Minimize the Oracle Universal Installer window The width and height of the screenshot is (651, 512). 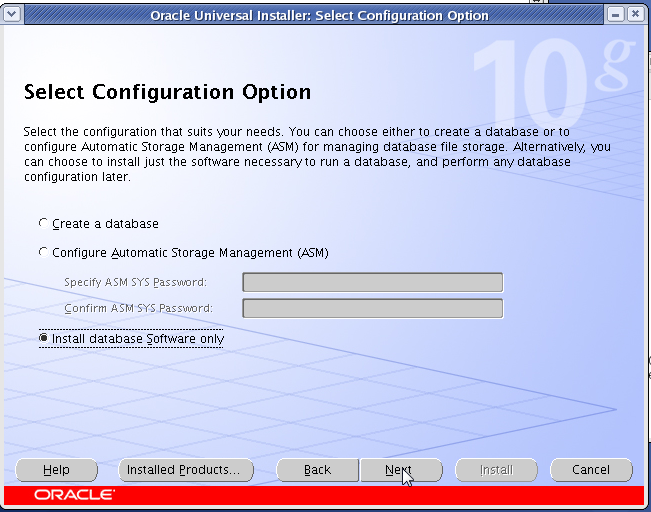click(x=615, y=15)
